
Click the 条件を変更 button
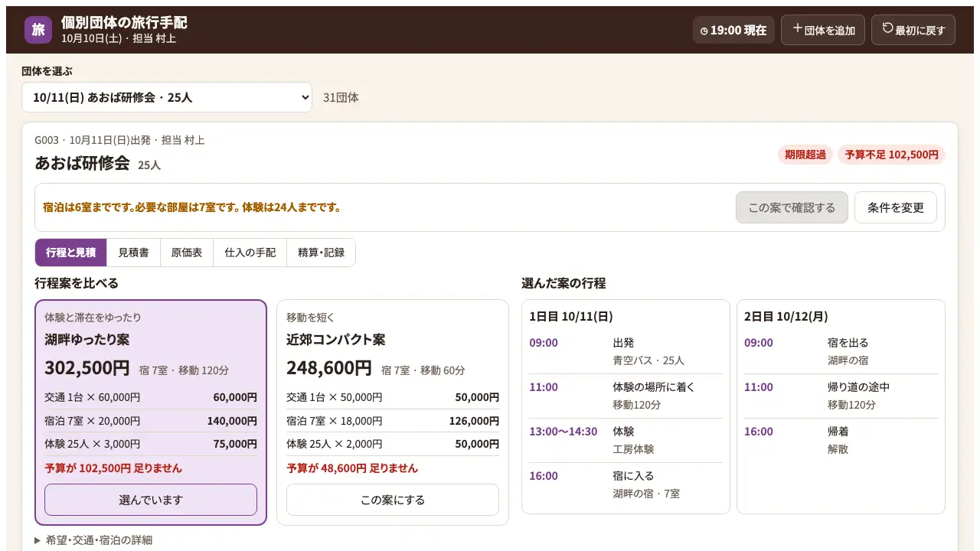coord(896,207)
